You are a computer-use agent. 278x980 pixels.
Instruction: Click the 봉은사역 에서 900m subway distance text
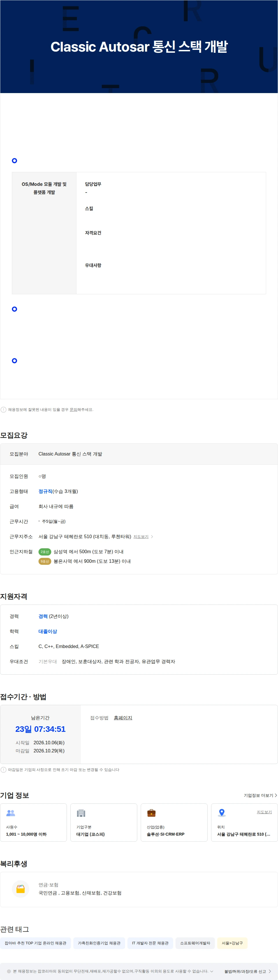92,561
